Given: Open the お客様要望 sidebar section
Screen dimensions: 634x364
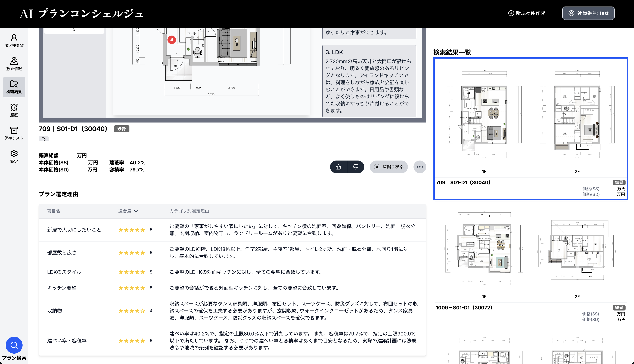Looking at the screenshot, I should 14,41.
